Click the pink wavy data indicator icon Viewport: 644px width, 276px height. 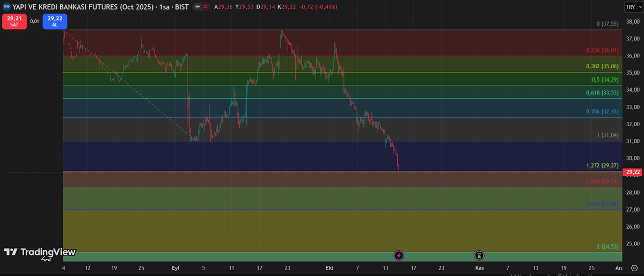(206, 7)
